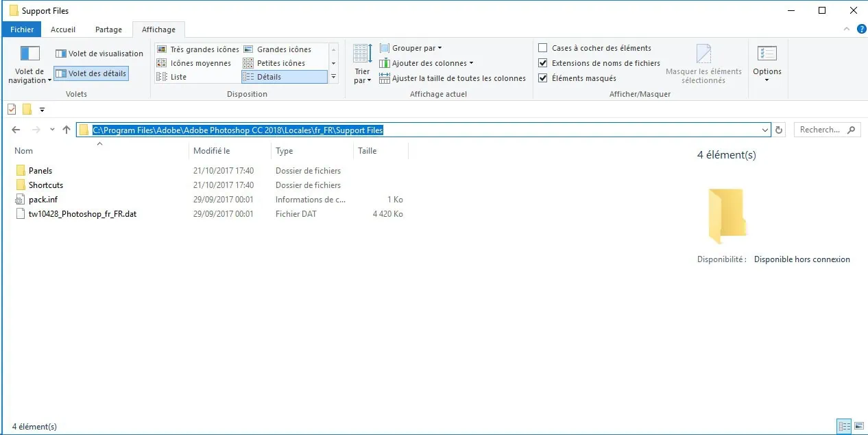
Task: Expand the address bar history dropdown
Action: pos(765,130)
